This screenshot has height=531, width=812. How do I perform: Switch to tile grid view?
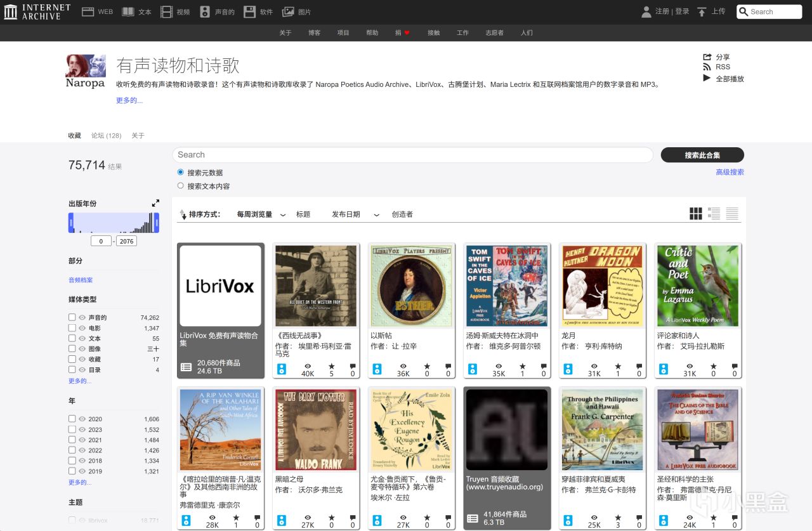[696, 214]
